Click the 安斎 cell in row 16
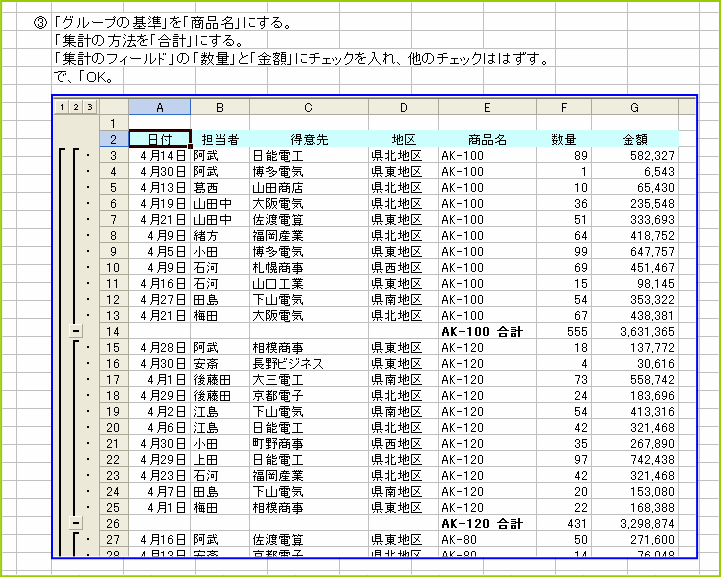This screenshot has height=577, width=721. click(220, 363)
